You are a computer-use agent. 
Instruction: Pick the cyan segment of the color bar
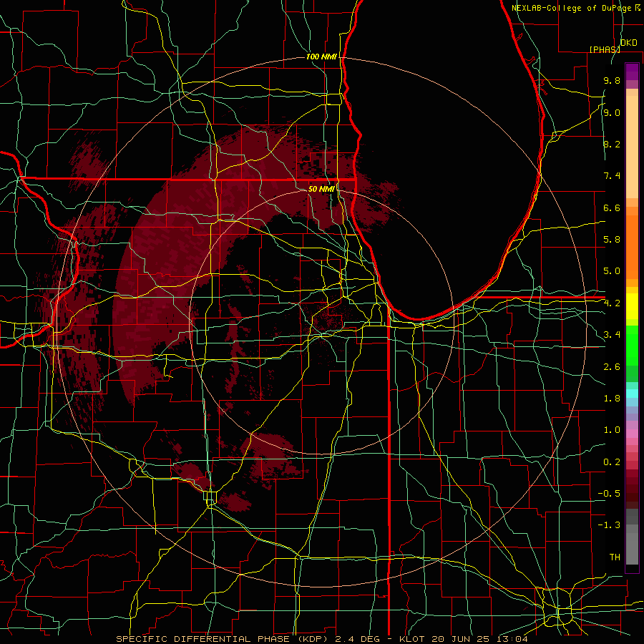pos(632,394)
